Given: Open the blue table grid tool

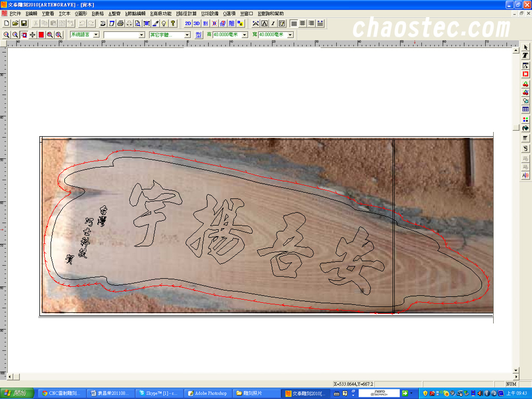Looking at the screenshot, I should (x=526, y=109).
